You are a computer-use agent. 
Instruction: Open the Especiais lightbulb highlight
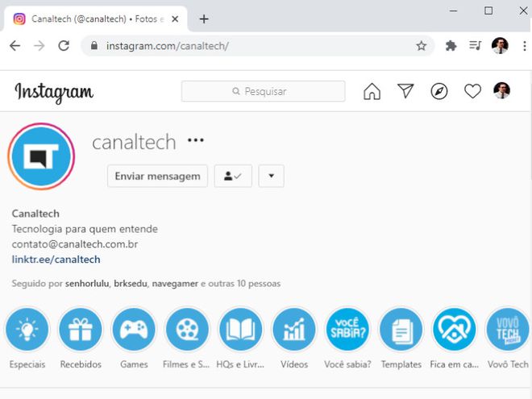[27, 330]
